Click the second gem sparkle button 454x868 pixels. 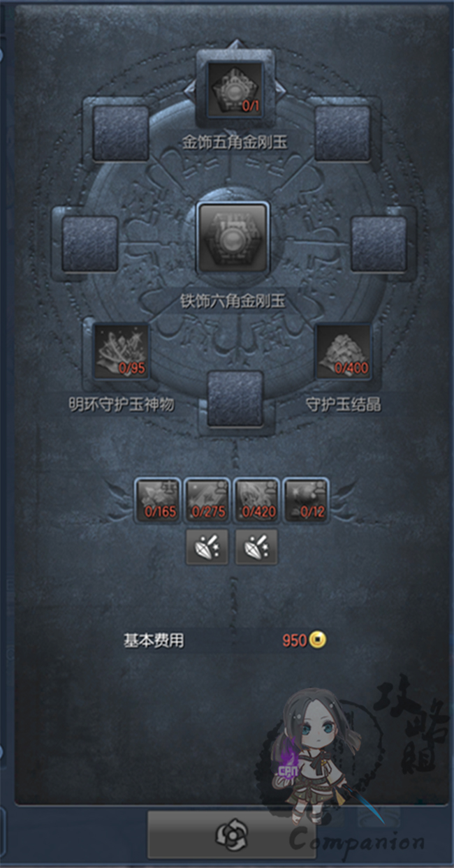tap(257, 547)
